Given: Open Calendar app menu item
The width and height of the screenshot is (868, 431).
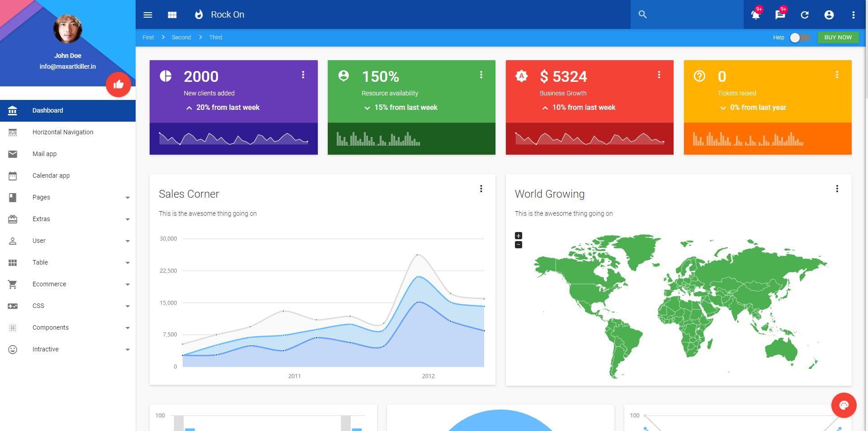Looking at the screenshot, I should coord(68,175).
